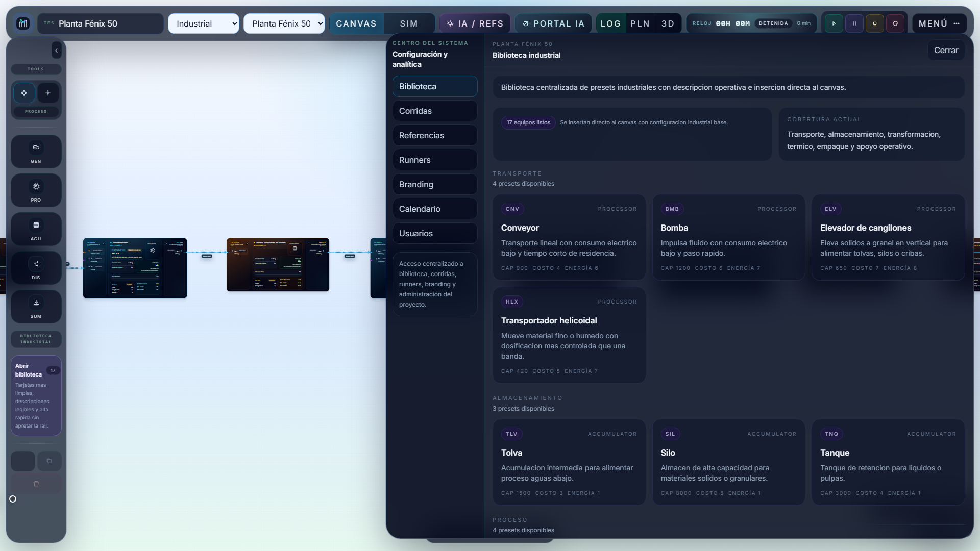This screenshot has height=551, width=980.
Task: Open Referencias section
Action: click(435, 135)
